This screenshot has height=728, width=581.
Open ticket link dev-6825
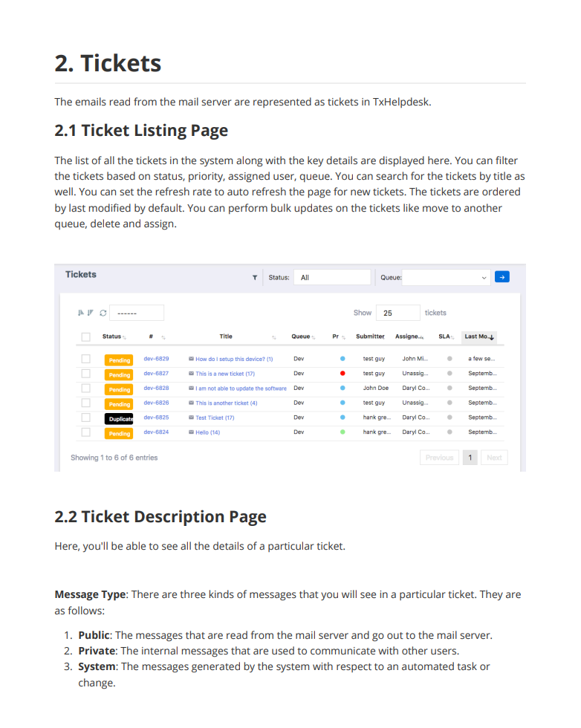(x=157, y=417)
